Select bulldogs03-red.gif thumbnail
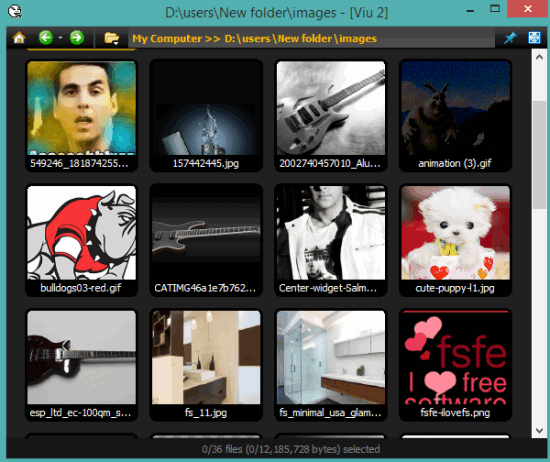 (81, 240)
